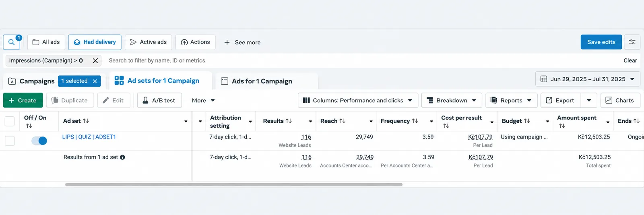644x215 pixels.
Task: Sort by Cost per result column
Action: click(446, 126)
